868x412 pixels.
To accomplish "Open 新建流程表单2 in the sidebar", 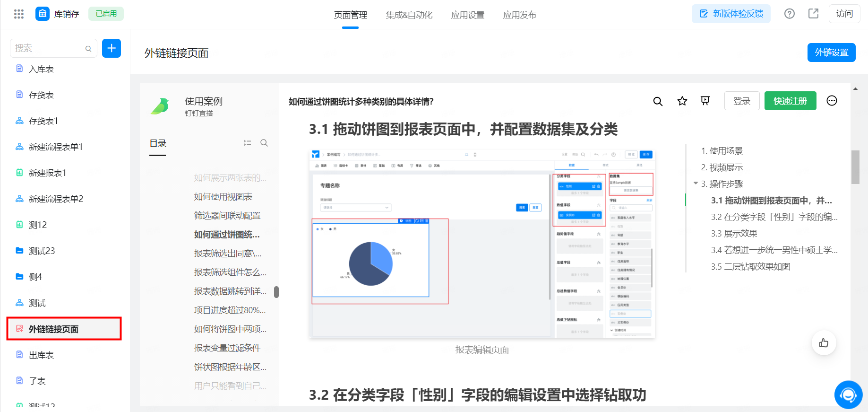I will coord(56,199).
